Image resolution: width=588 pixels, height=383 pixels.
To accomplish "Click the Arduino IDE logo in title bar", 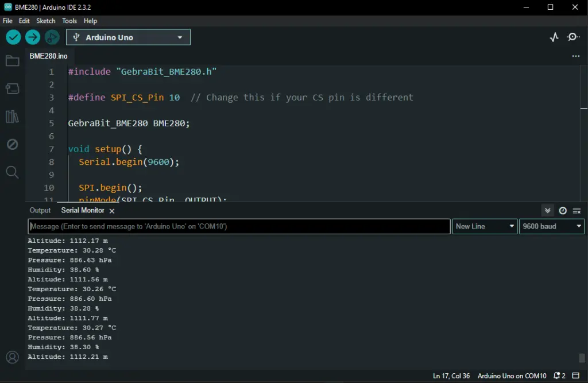I will tap(8, 7).
